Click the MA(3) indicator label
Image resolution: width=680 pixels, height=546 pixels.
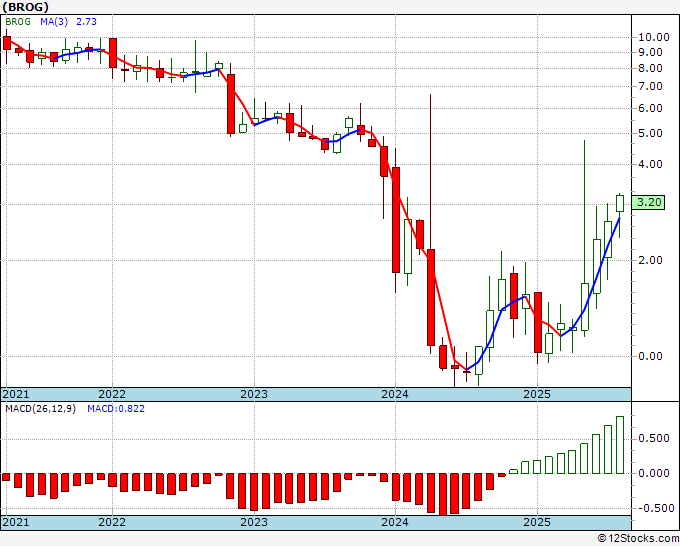(54, 22)
